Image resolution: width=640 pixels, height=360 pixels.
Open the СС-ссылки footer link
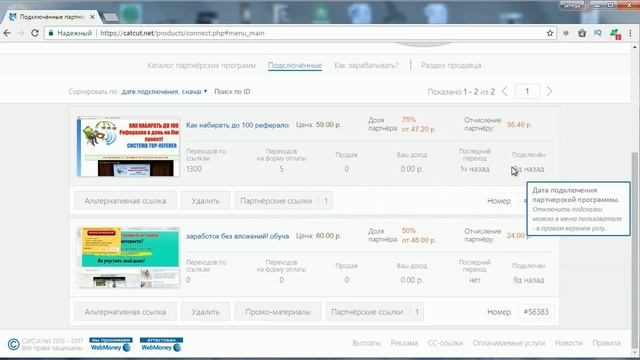(445, 343)
